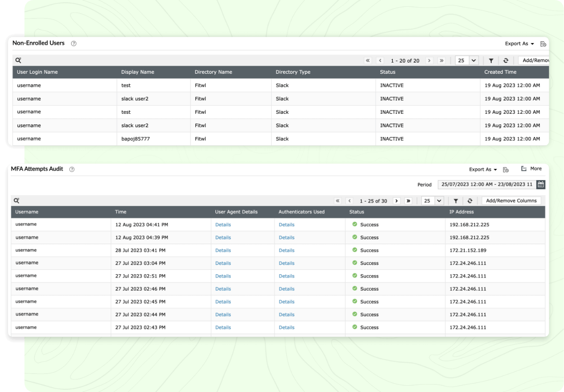Image resolution: width=564 pixels, height=392 pixels.
Task: Click the Add/Remove Columns button in MFA Attempts Audit
Action: click(511, 201)
